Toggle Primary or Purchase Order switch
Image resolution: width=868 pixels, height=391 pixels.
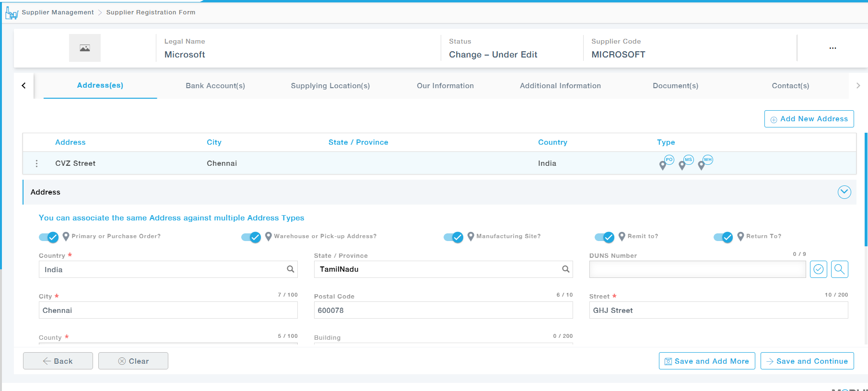point(48,237)
